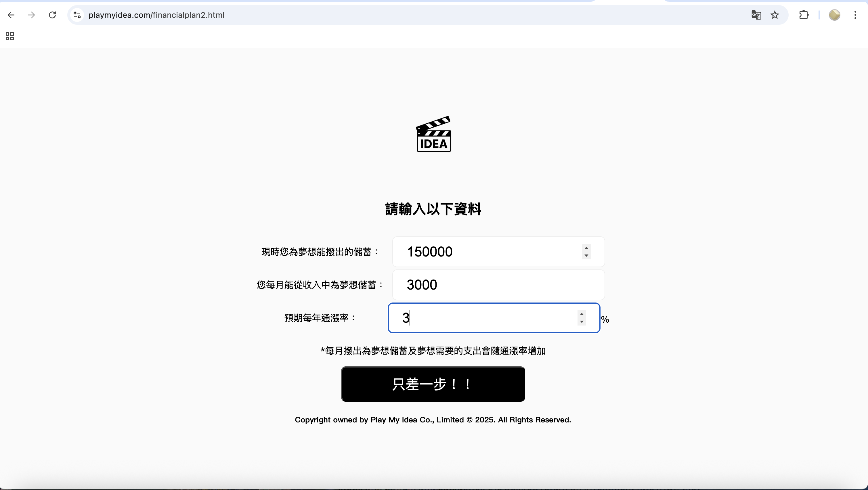Increase the inflation rate with up arrow

click(582, 314)
